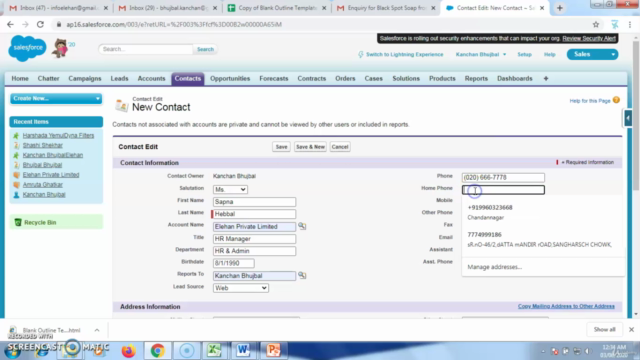Expand Create New menu
Image resolution: width=640 pixels, height=360 pixels.
[56, 98]
